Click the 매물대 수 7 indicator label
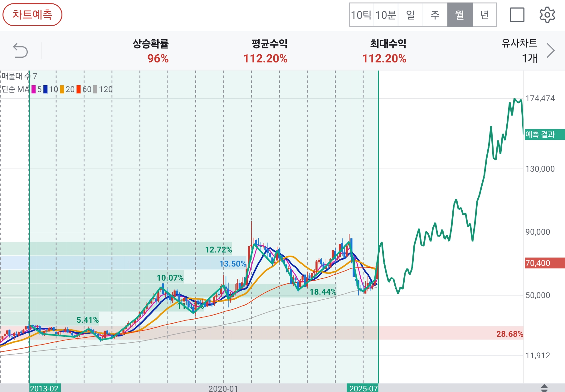 (19, 76)
